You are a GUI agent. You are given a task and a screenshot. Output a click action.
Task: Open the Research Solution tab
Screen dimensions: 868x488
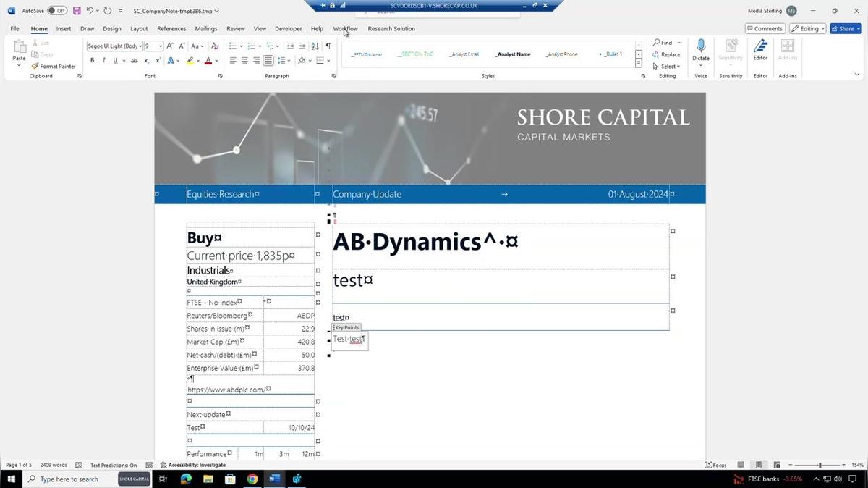(x=391, y=29)
